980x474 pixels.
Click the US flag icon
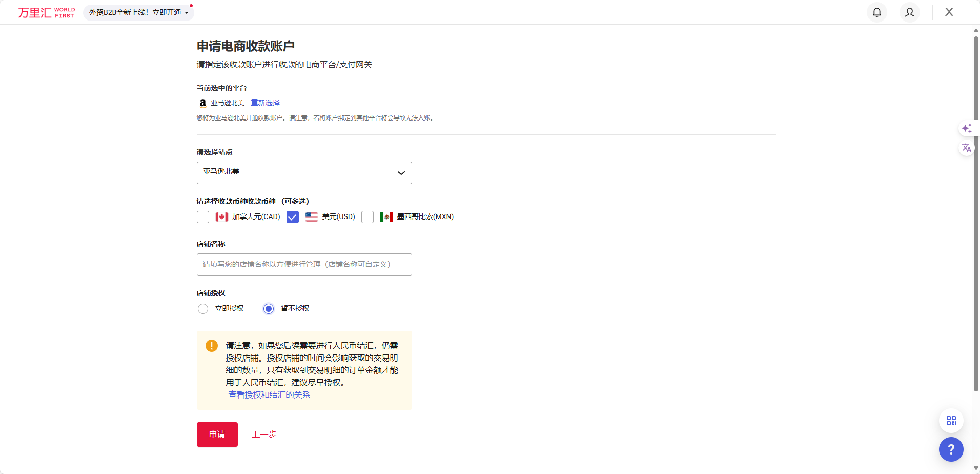(x=312, y=217)
